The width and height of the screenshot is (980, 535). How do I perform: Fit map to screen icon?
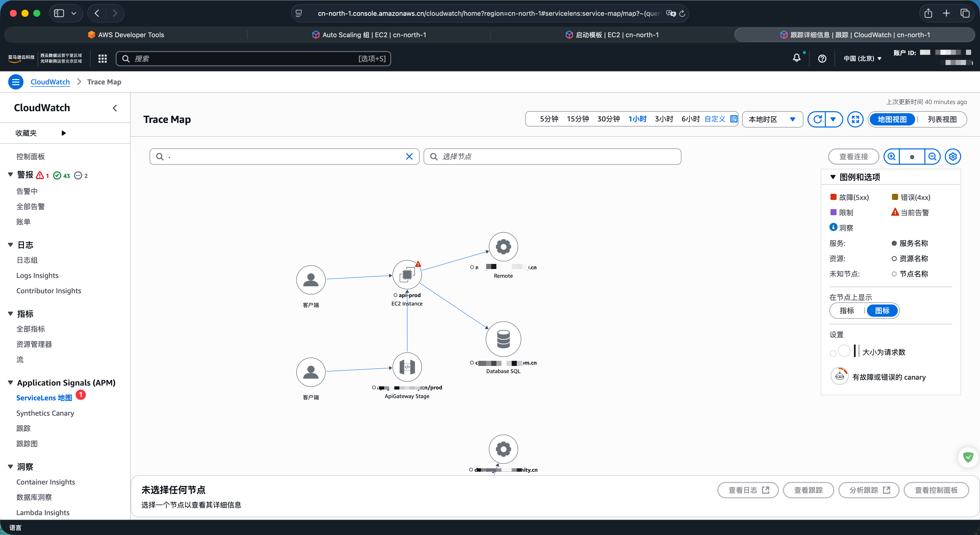point(855,119)
